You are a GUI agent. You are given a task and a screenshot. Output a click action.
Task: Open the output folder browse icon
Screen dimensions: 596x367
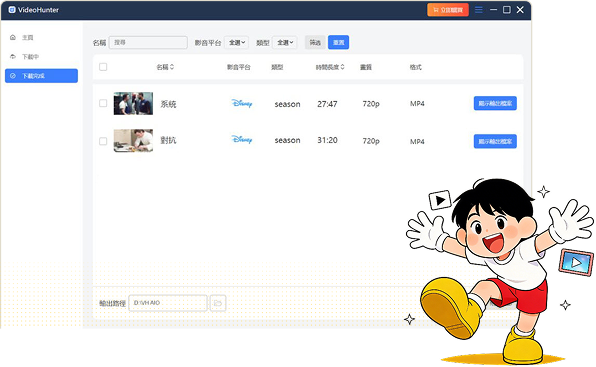pos(218,303)
